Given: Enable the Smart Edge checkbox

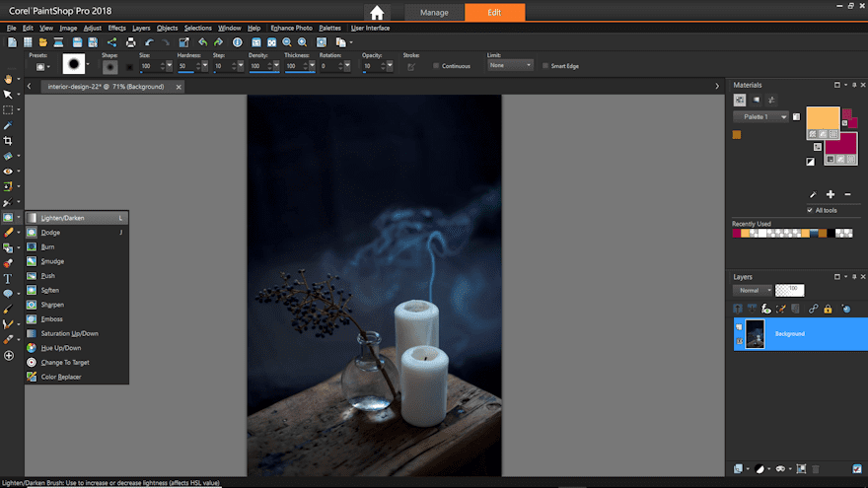Looking at the screenshot, I should pyautogui.click(x=544, y=66).
